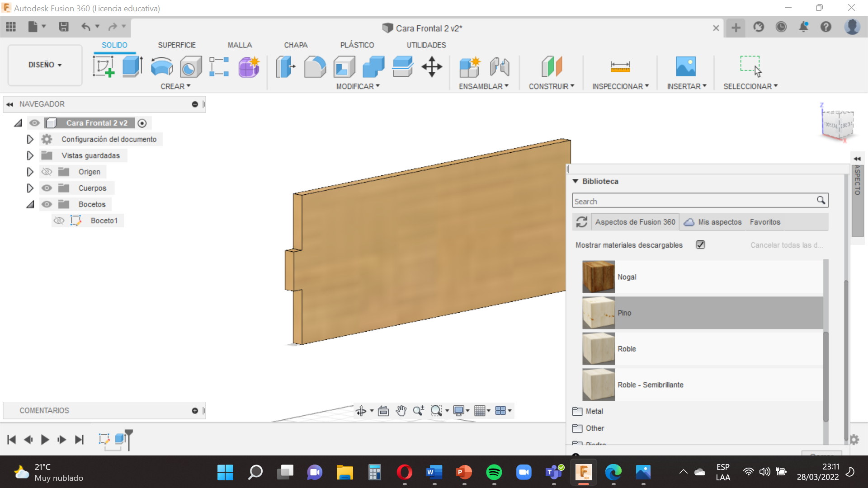
Task: Refresh the appearance library
Action: tap(582, 222)
